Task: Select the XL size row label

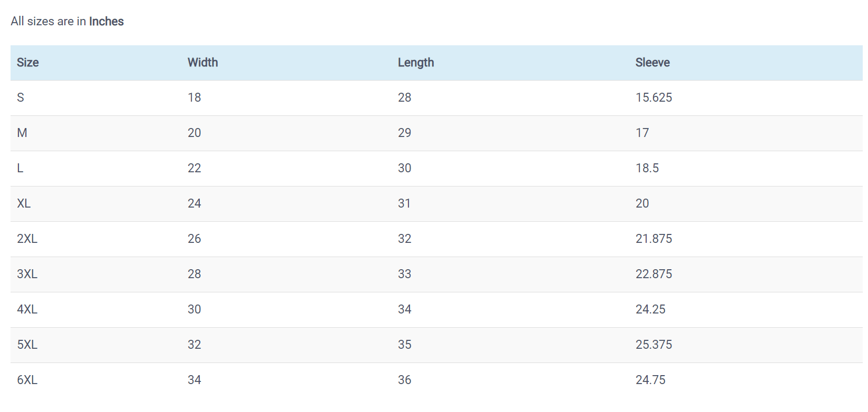Action: click(24, 203)
